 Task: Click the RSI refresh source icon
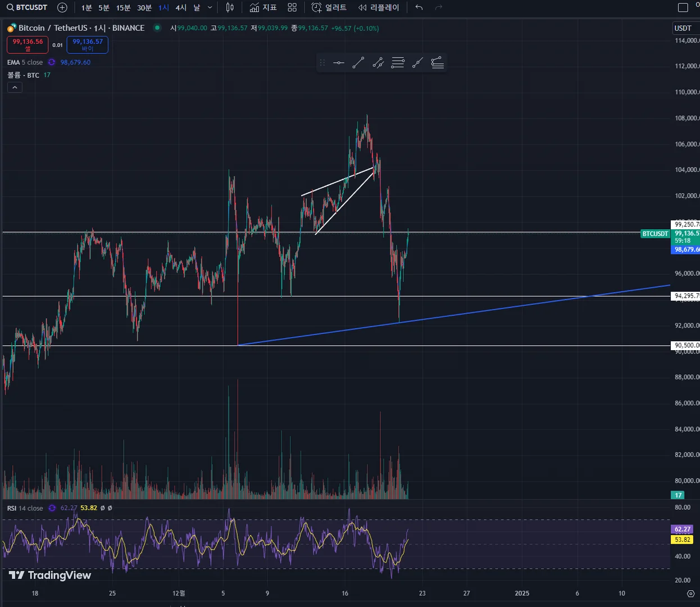coord(52,508)
